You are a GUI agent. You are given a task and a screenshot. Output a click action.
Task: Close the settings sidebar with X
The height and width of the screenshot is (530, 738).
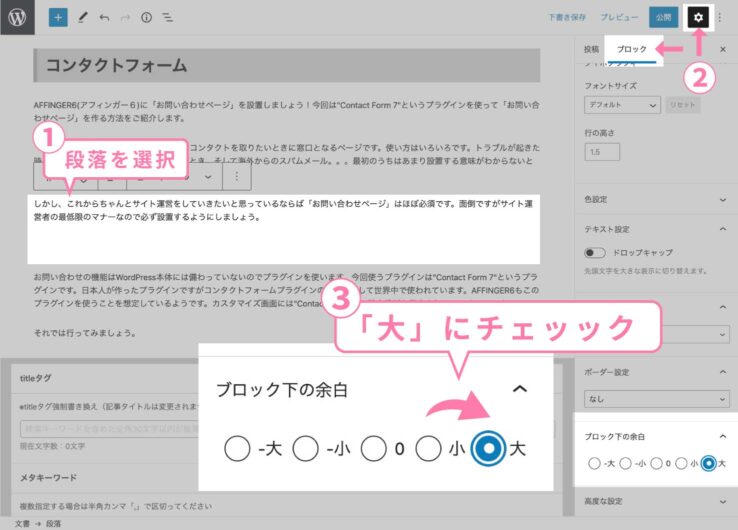[x=723, y=49]
